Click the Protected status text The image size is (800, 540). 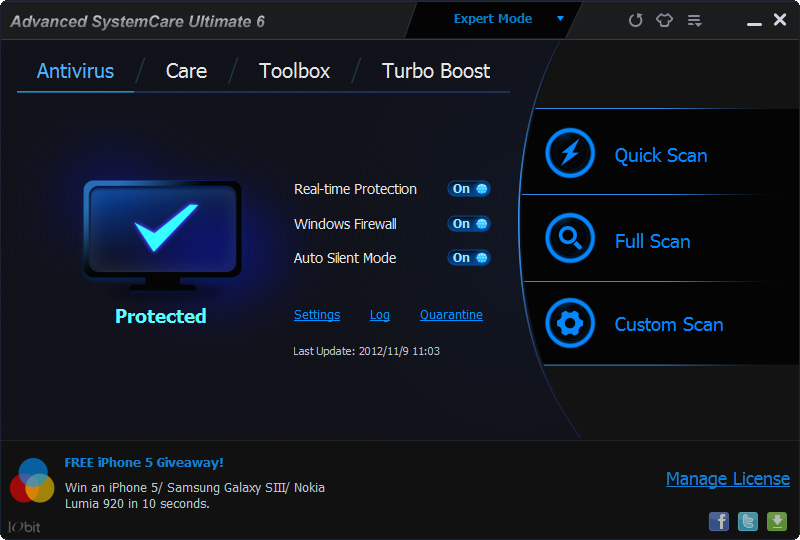(x=161, y=316)
